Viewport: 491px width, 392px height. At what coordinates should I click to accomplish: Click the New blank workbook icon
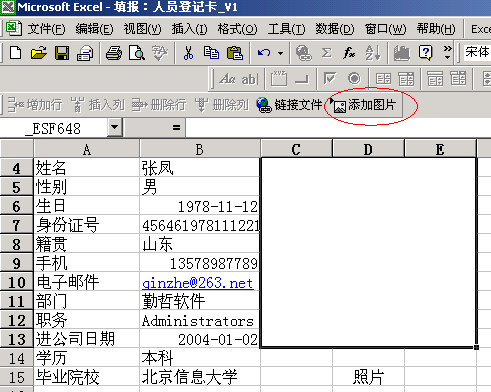tap(16, 53)
